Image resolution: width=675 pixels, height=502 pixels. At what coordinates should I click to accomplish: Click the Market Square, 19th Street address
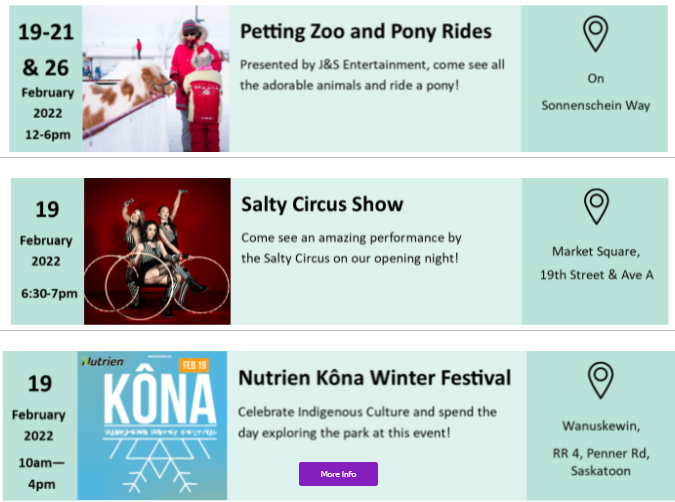click(596, 263)
